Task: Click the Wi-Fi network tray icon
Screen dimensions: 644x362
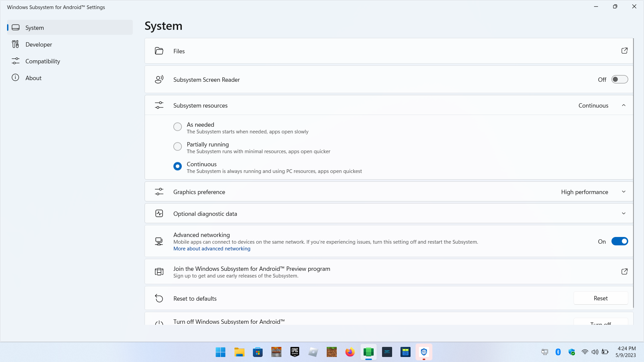Action: click(585, 352)
